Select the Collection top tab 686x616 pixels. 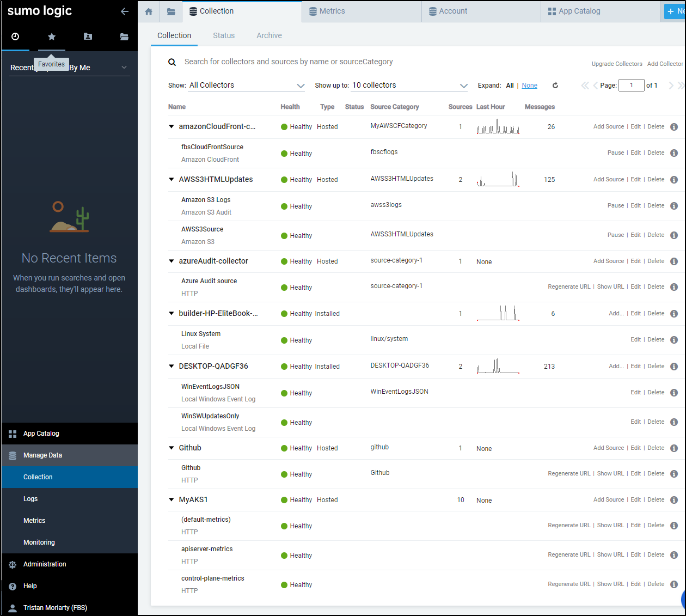[x=242, y=11]
